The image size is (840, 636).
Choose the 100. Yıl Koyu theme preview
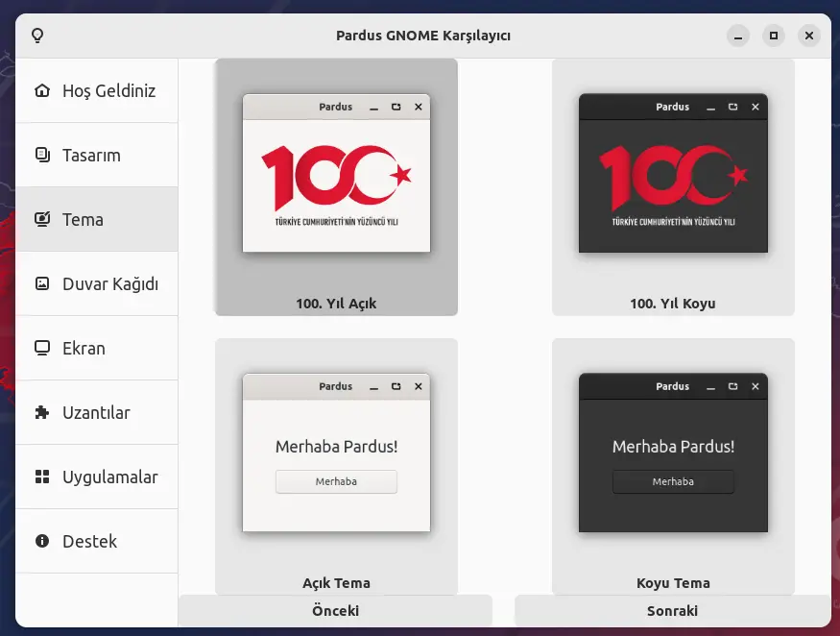[x=673, y=187]
